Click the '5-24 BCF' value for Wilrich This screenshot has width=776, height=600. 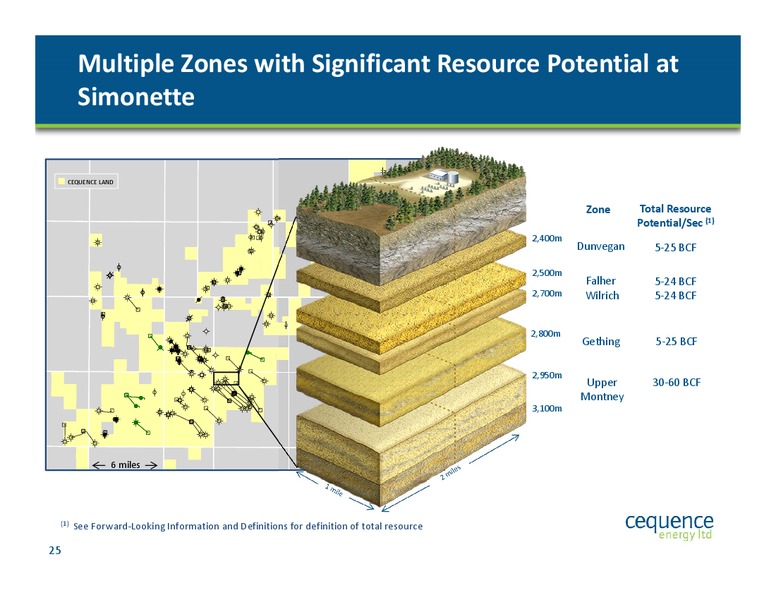(676, 296)
